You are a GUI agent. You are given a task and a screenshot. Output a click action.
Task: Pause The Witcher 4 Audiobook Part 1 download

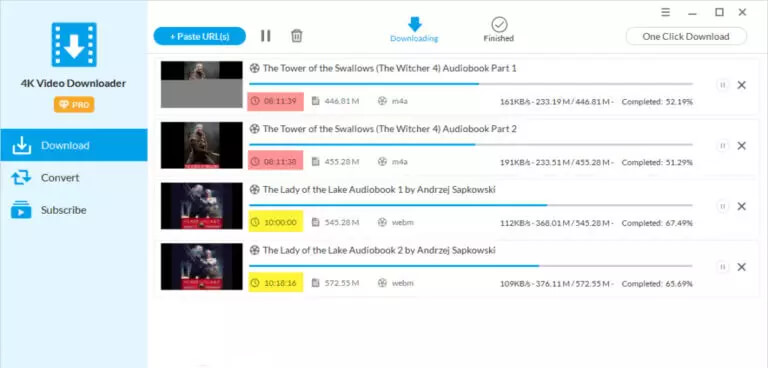(722, 85)
